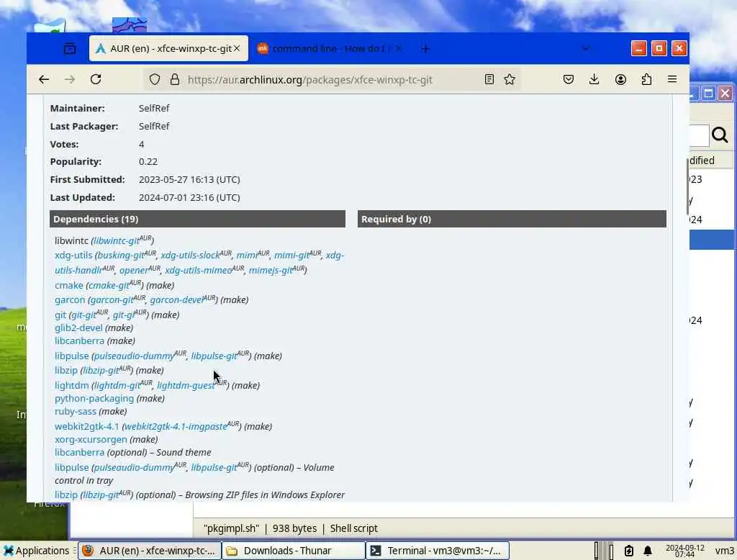Viewport: 737px width, 560px height.
Task: Open the lightdm dependency link
Action: click(x=71, y=385)
